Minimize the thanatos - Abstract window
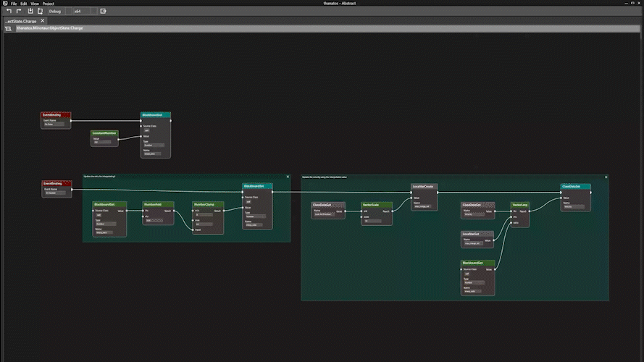The image size is (644, 362). 626,3
